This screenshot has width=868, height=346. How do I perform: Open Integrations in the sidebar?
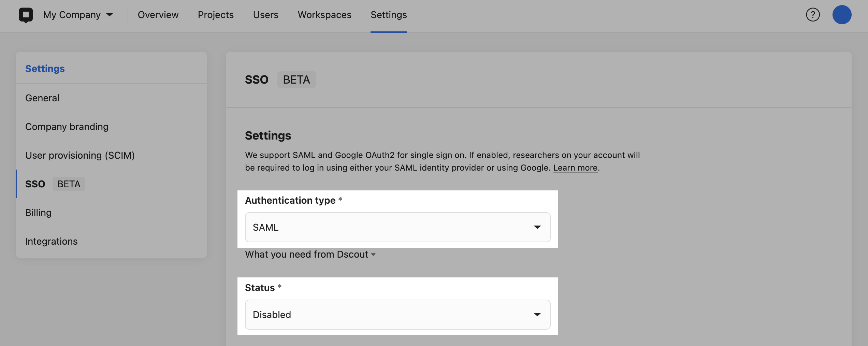click(x=111, y=241)
